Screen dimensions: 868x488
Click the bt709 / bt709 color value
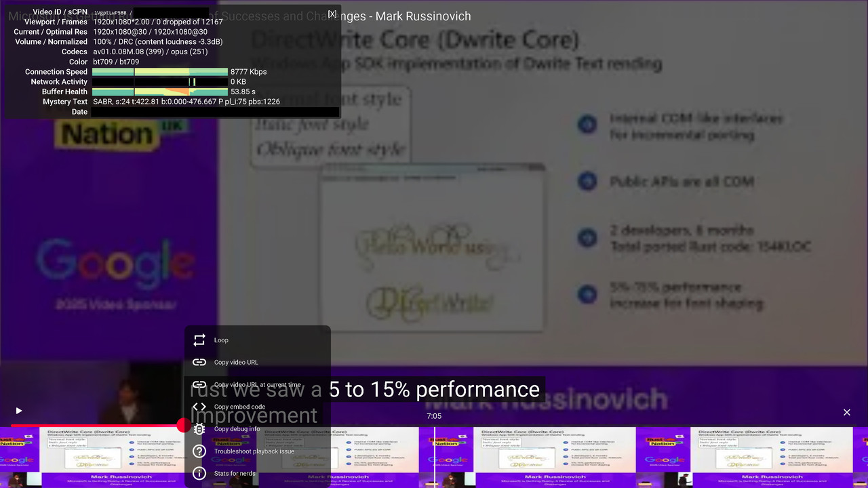[x=116, y=62]
